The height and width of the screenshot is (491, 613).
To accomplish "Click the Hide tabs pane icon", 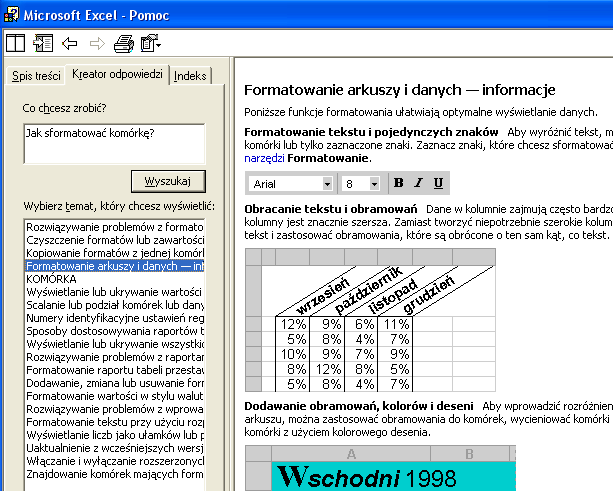I will tap(43, 43).
